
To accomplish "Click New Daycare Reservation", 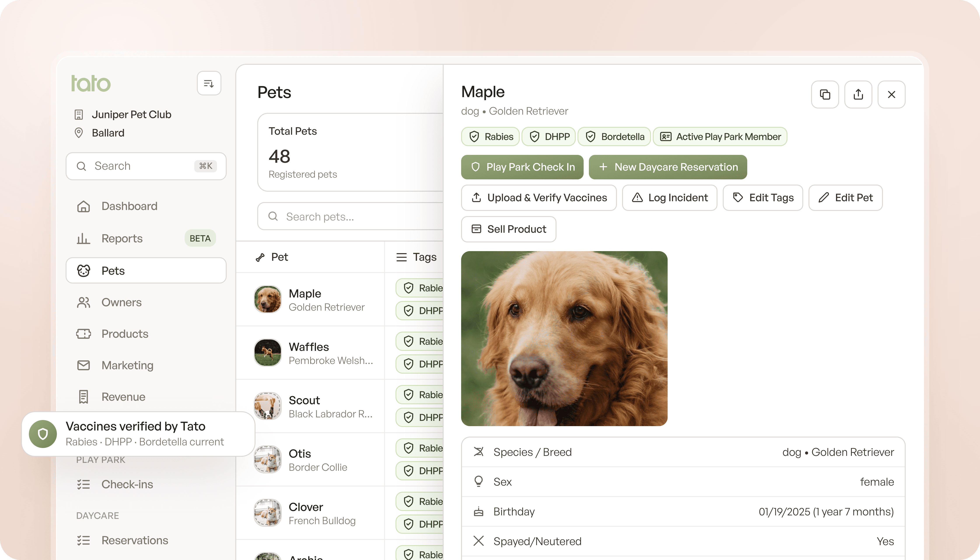I will 668,167.
